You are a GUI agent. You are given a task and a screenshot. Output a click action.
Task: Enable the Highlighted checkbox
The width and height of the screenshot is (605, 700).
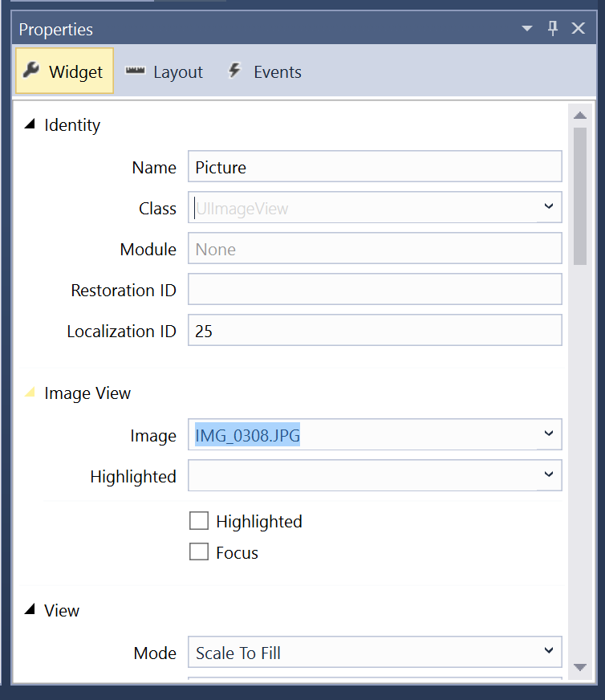199,520
